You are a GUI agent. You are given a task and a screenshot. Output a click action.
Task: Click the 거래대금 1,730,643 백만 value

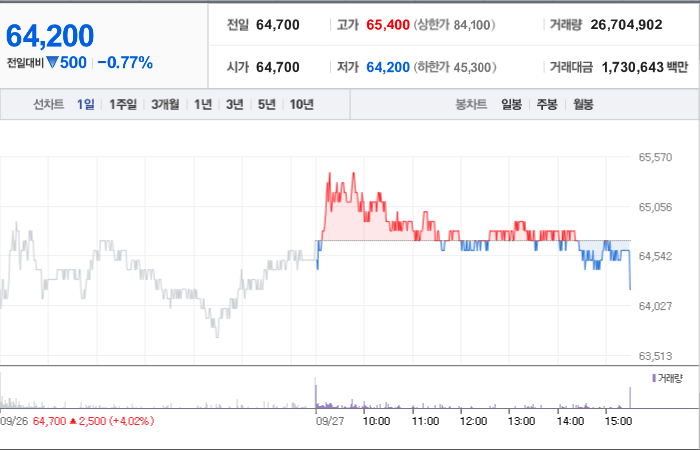pos(645,67)
